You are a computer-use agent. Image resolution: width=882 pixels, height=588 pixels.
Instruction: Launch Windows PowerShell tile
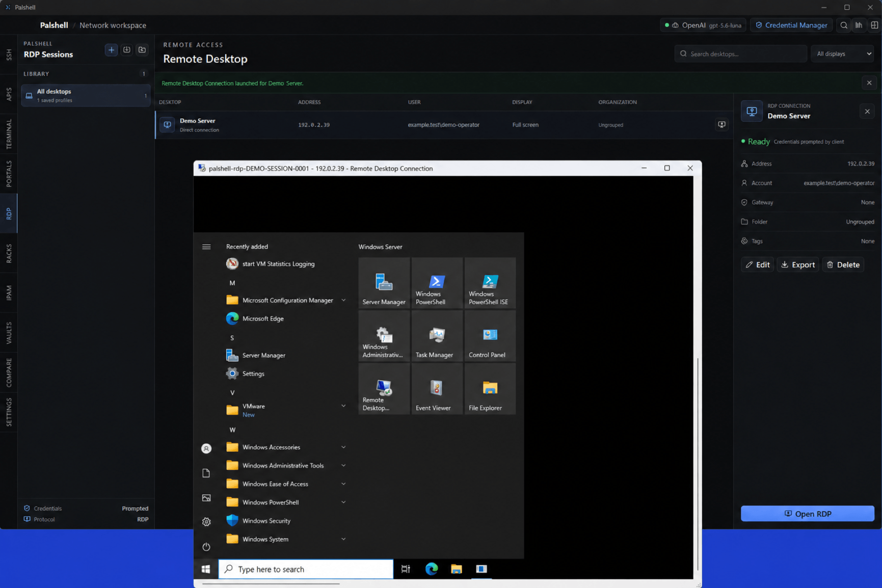(x=437, y=282)
